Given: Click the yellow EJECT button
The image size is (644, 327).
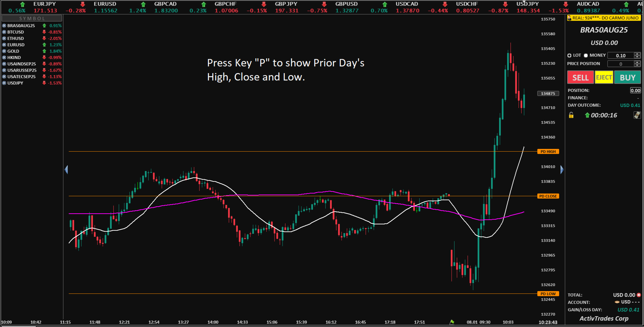Looking at the screenshot, I should tap(604, 77).
